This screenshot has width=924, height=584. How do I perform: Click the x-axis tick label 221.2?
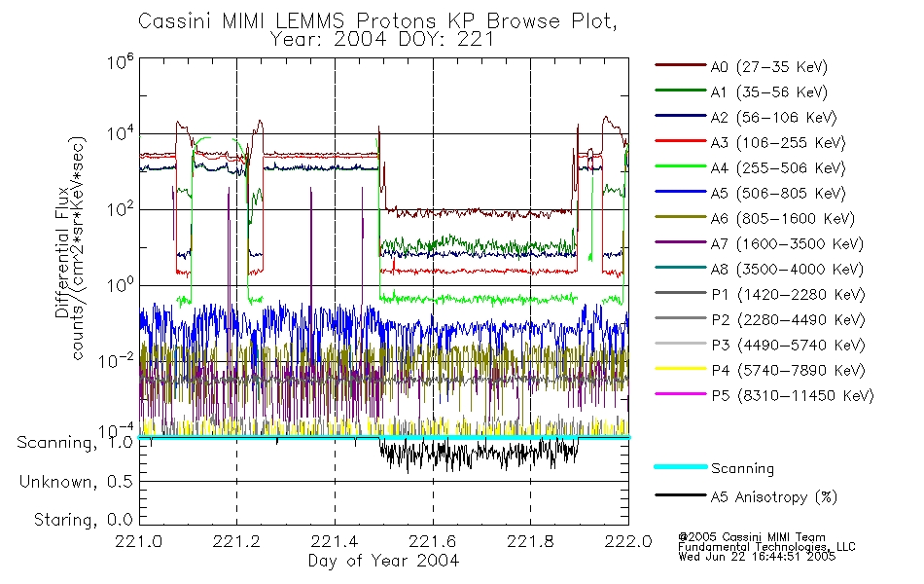237,541
